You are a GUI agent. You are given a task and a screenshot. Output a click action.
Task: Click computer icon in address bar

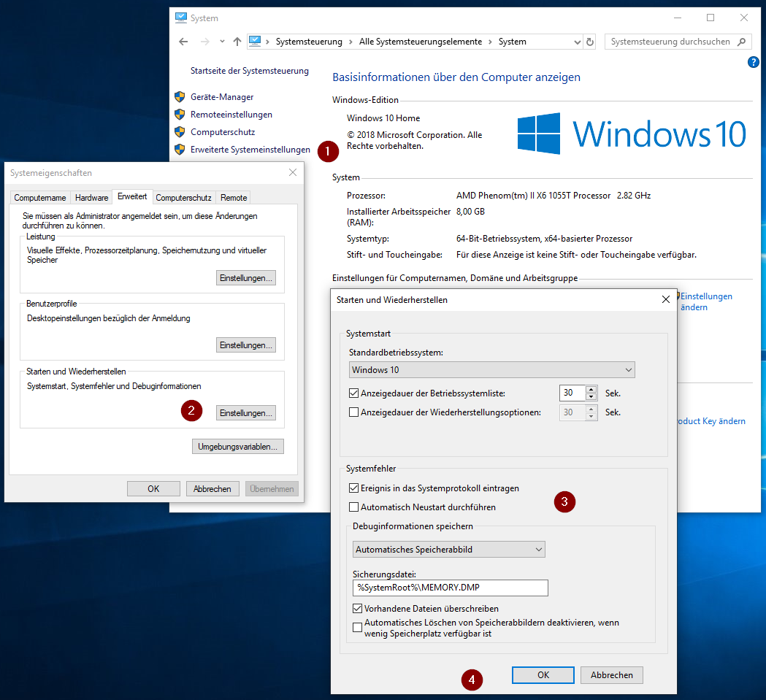255,41
